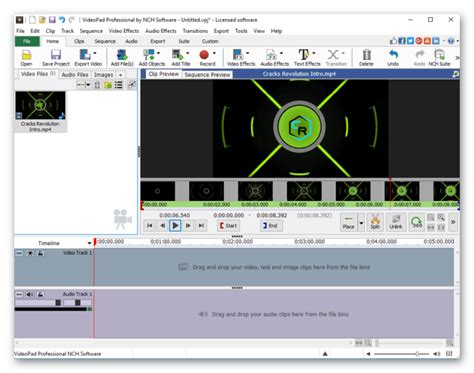Open NCH Suite from the toolbar
Image resolution: width=474 pixels, height=373 pixels.
tap(439, 58)
